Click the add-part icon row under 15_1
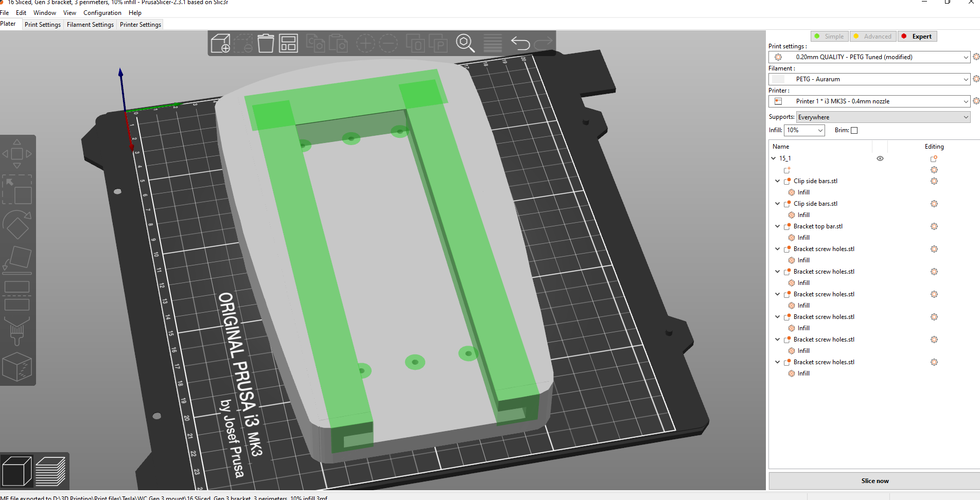 click(787, 170)
